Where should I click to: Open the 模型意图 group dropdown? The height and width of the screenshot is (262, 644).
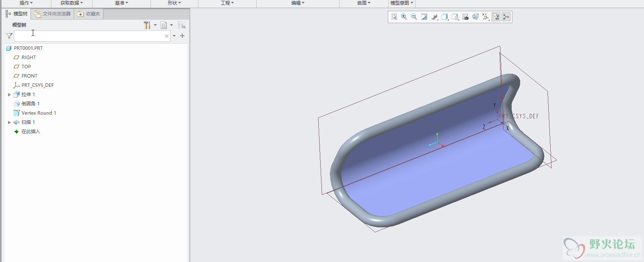(x=402, y=3)
